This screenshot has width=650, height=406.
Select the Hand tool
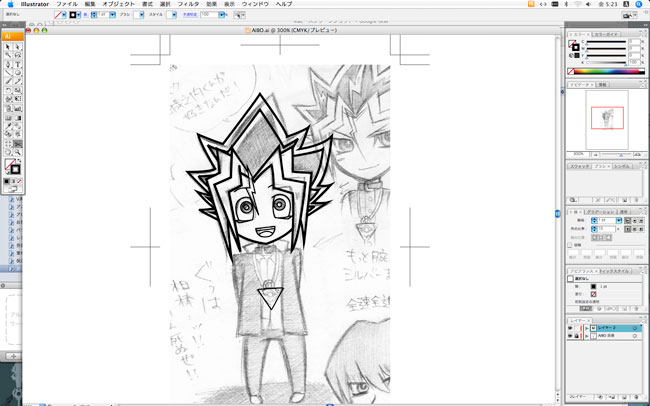tap(8, 153)
